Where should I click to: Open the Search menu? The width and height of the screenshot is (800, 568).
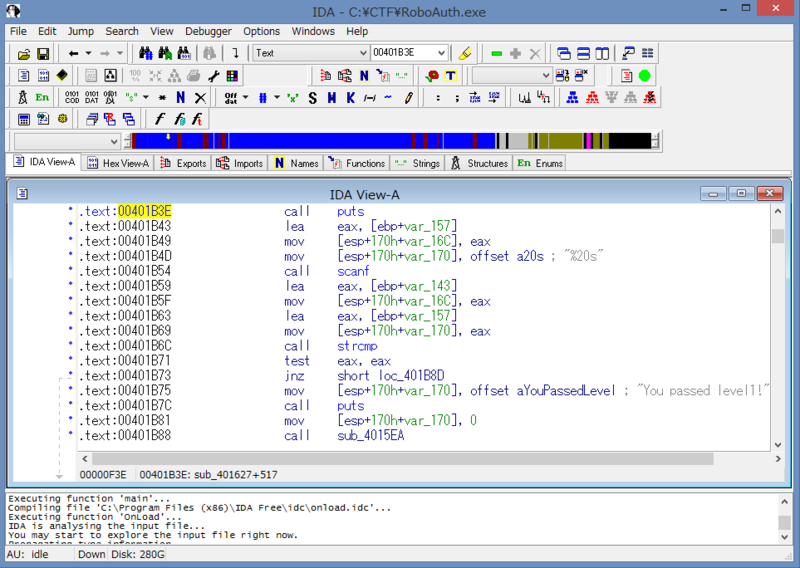click(x=122, y=31)
